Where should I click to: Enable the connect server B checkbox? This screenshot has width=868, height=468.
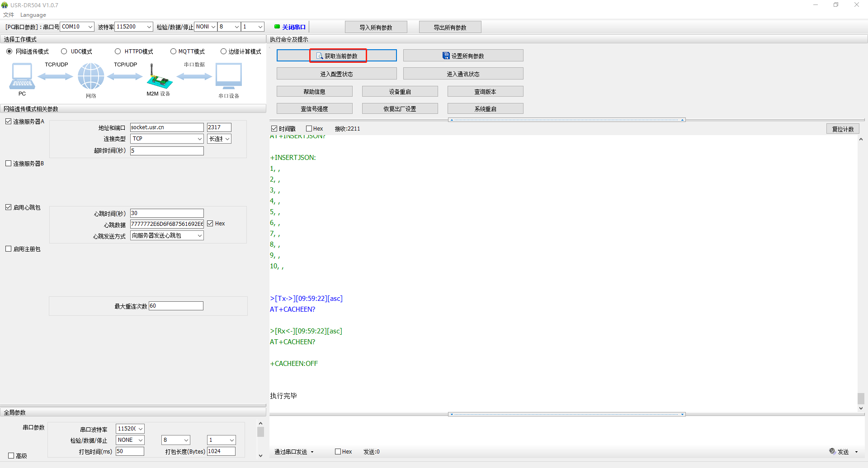9,164
